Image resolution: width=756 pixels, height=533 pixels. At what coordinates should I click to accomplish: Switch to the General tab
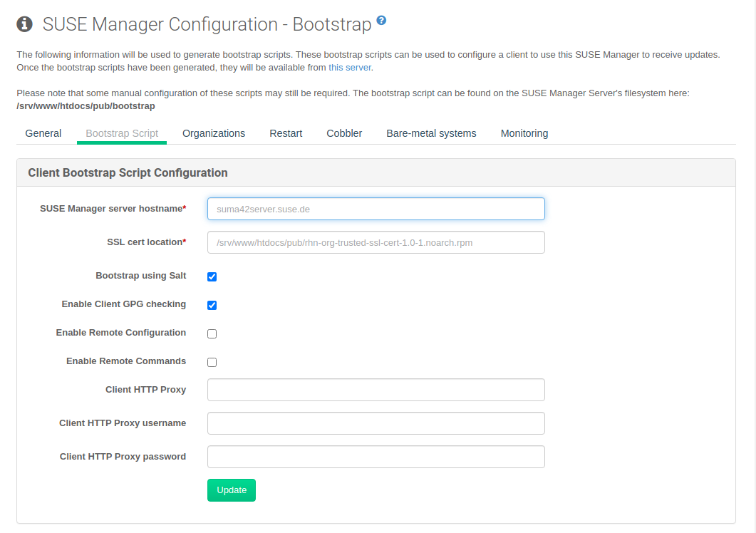click(43, 133)
